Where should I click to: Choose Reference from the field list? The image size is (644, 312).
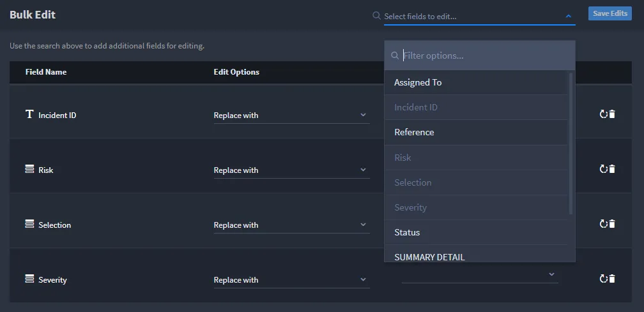[x=476, y=132]
